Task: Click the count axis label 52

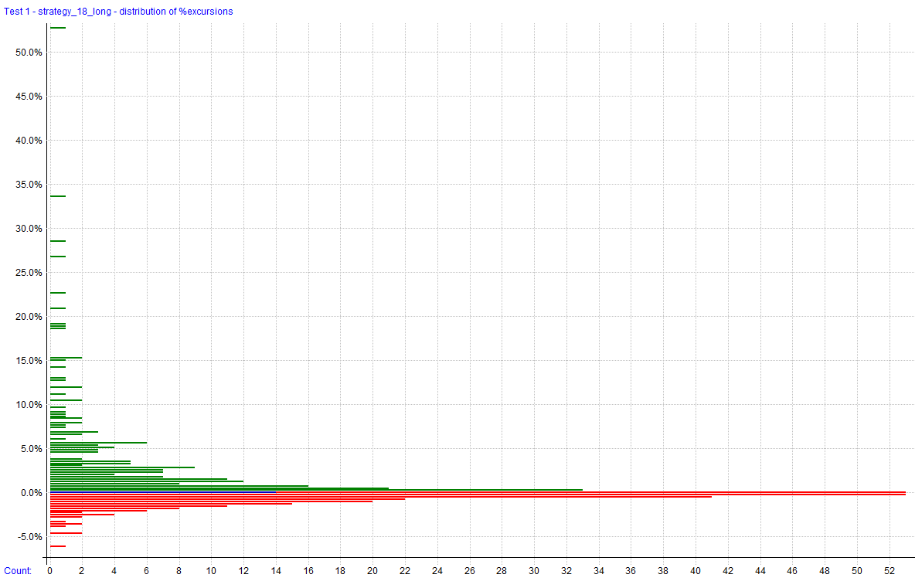Action: pos(889,570)
